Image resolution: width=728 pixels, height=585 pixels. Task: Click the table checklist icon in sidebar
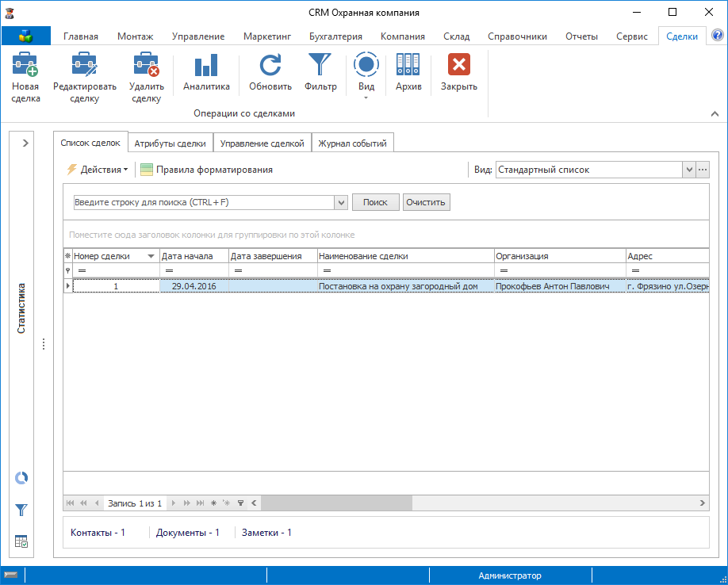click(21, 541)
